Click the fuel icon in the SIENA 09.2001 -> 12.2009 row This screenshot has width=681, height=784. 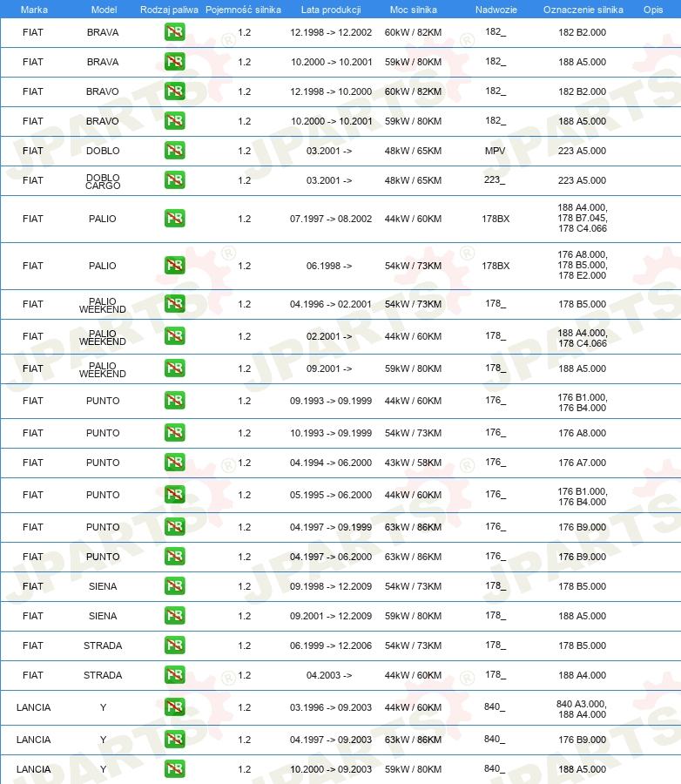(174, 616)
